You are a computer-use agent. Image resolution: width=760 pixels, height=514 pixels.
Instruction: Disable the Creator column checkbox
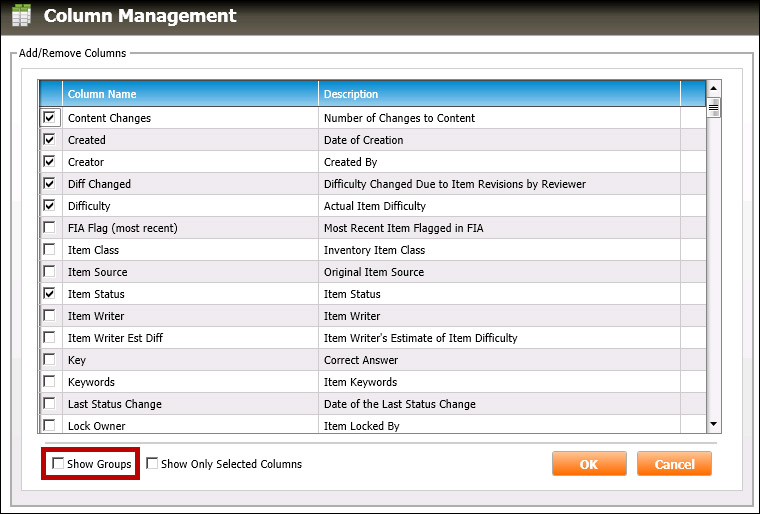point(50,162)
